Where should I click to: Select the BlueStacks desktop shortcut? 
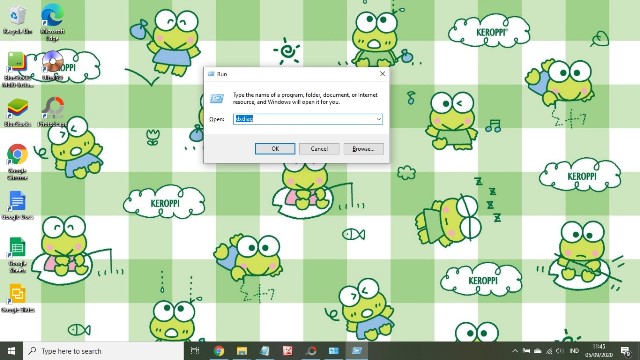[x=17, y=112]
